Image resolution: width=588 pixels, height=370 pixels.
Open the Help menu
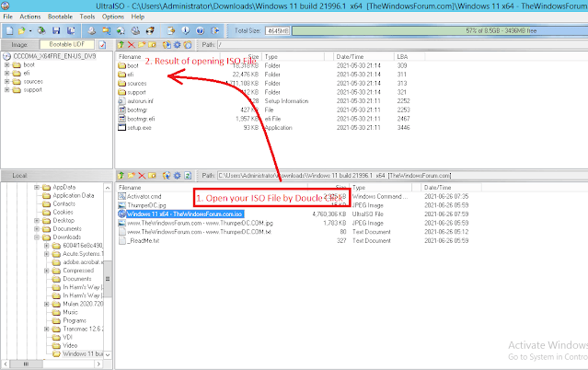[138, 17]
